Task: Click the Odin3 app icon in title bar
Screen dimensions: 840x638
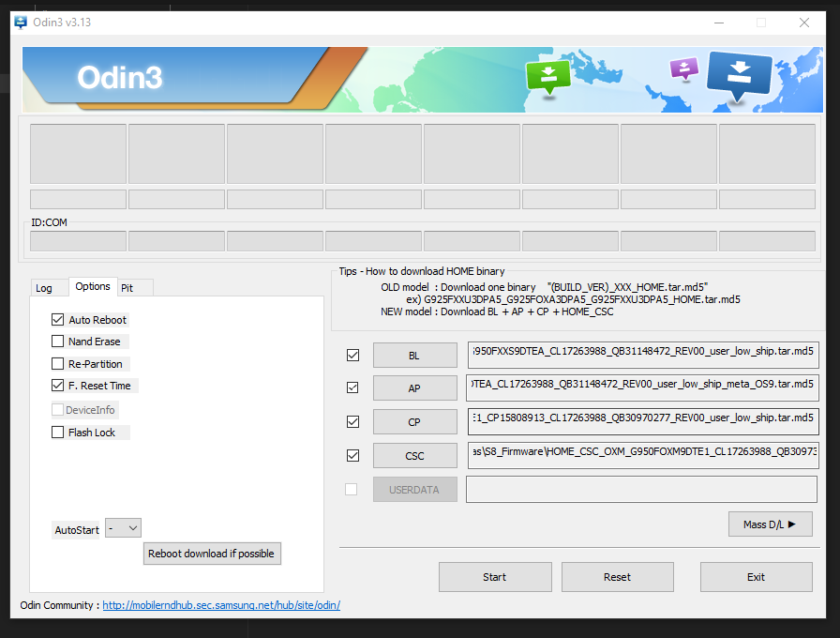Action: (x=21, y=23)
